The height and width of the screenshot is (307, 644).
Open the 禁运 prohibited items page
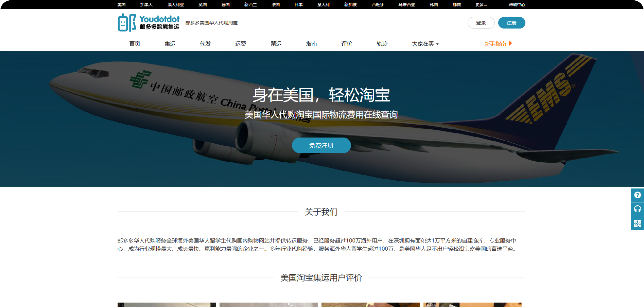coord(276,44)
